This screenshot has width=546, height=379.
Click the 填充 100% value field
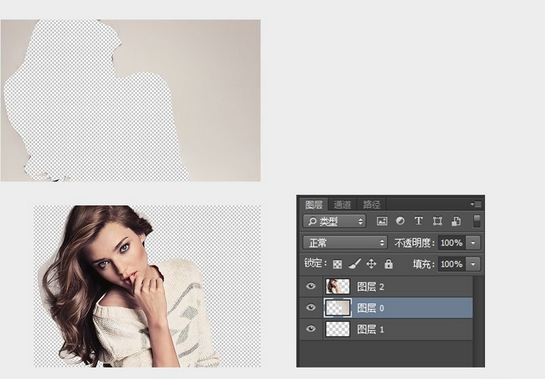tap(452, 264)
